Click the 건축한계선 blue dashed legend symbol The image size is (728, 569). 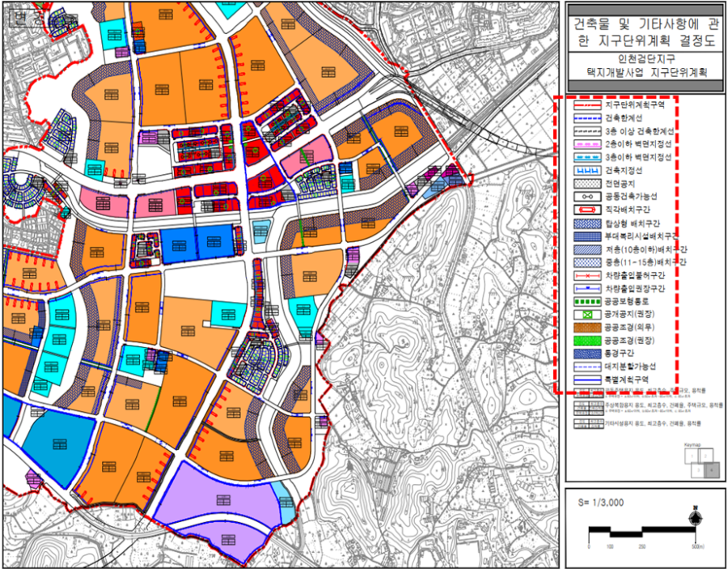587,118
